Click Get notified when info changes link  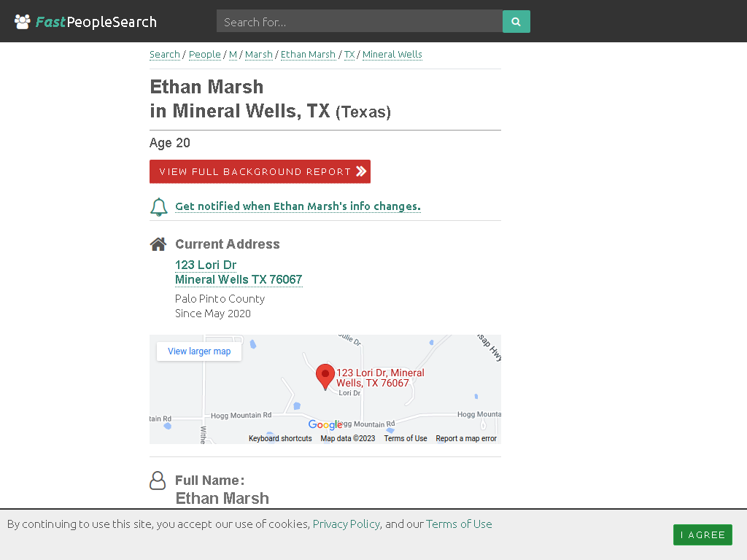pyautogui.click(x=298, y=206)
